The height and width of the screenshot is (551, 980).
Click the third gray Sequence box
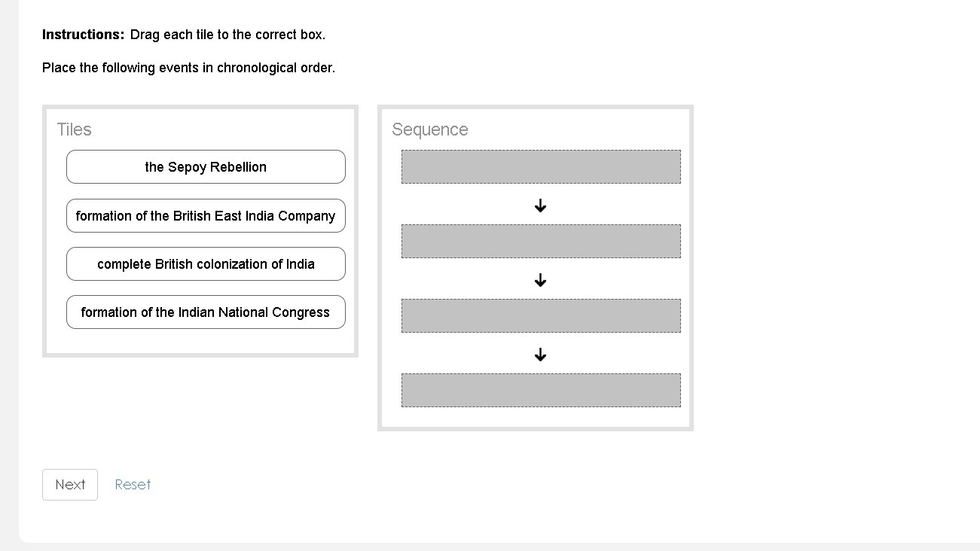point(540,315)
